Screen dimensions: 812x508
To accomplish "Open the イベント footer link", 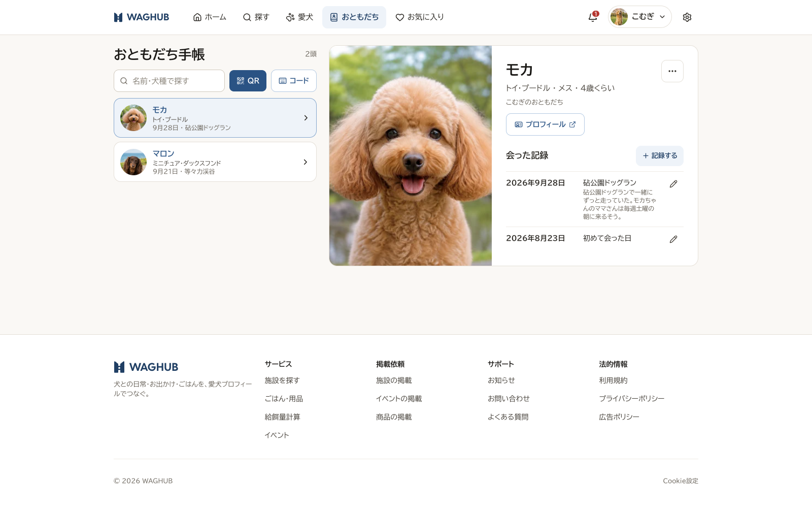I will [x=277, y=435].
